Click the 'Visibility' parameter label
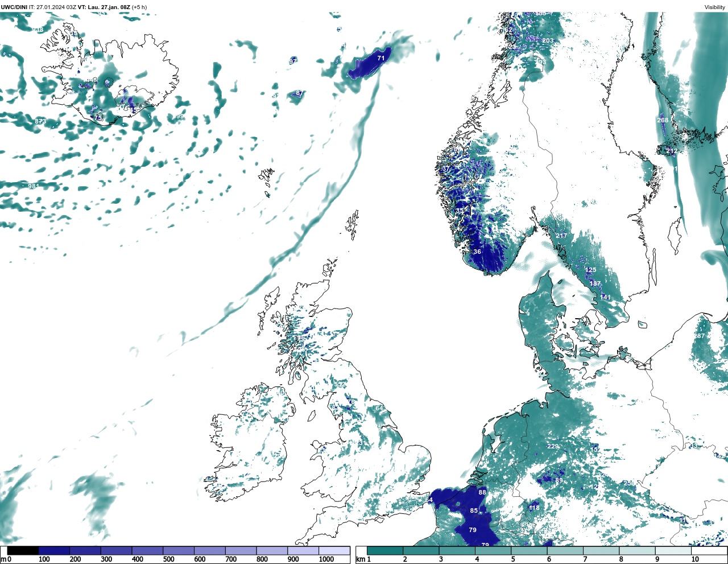 pyautogui.click(x=714, y=7)
